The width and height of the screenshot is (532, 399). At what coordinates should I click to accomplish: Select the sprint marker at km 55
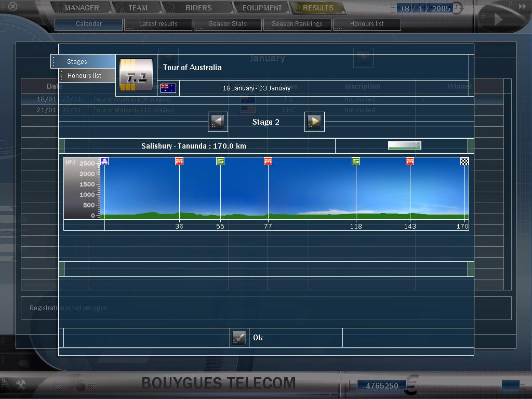click(x=220, y=161)
